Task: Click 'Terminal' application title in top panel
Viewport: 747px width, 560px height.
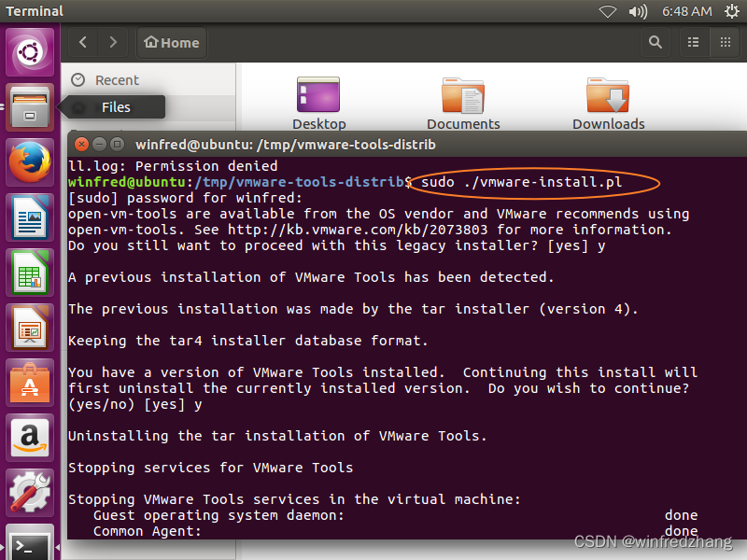Action: point(35,11)
